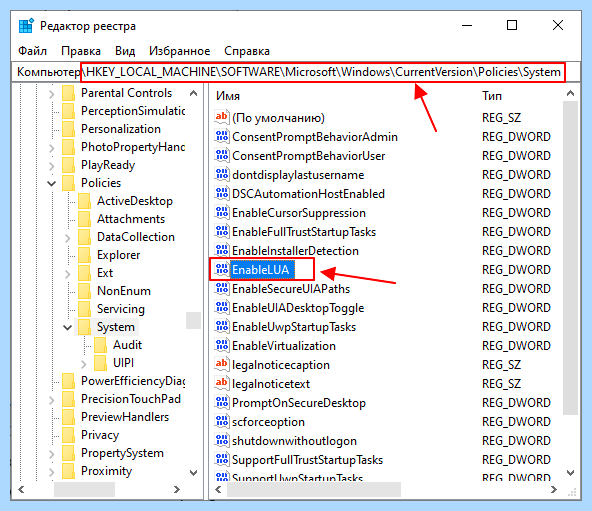Screen dimensions: 592x511
Task: Select the PreviewHandlers key
Action: coord(125,417)
